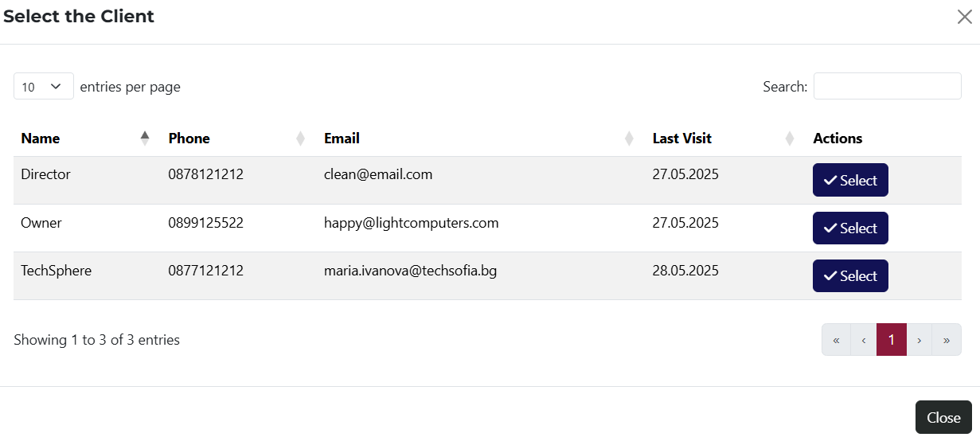This screenshot has height=441, width=980.
Task: Sort entries by Email column arrow
Action: tap(629, 139)
